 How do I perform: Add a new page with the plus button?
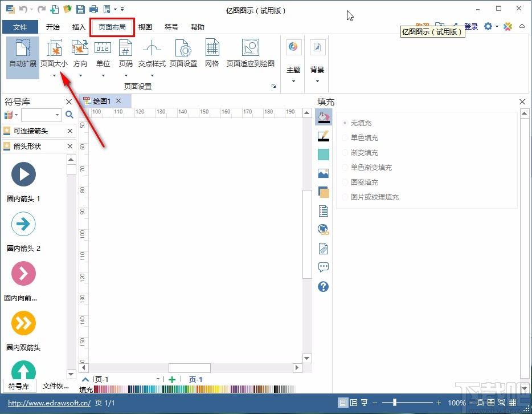click(172, 379)
